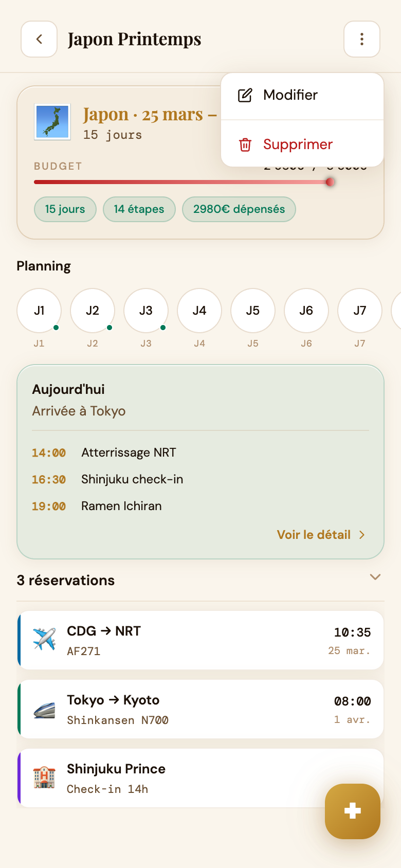Click the airplane icon on the AF271 reservation
This screenshot has width=401, height=868.
[x=44, y=639]
